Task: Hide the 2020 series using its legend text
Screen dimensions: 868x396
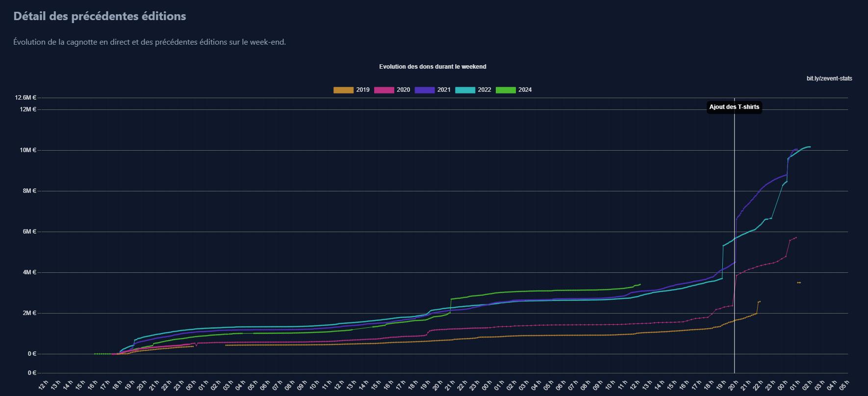Action: click(403, 90)
